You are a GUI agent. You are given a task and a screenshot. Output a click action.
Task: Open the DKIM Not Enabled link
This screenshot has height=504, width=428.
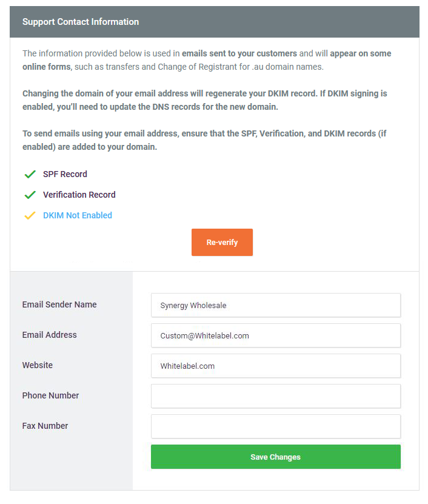[78, 215]
